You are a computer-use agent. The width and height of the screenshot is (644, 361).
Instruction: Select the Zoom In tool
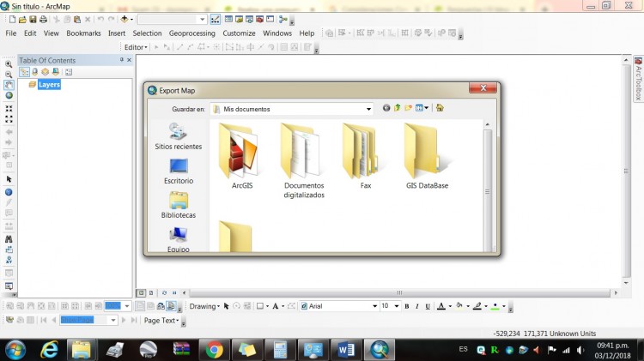(x=9, y=64)
